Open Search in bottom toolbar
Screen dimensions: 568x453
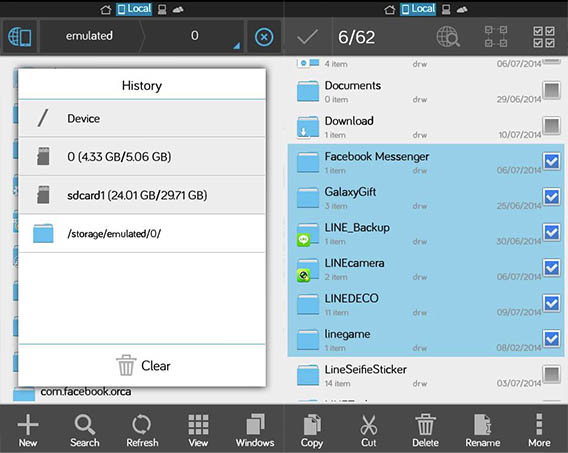tap(85, 430)
